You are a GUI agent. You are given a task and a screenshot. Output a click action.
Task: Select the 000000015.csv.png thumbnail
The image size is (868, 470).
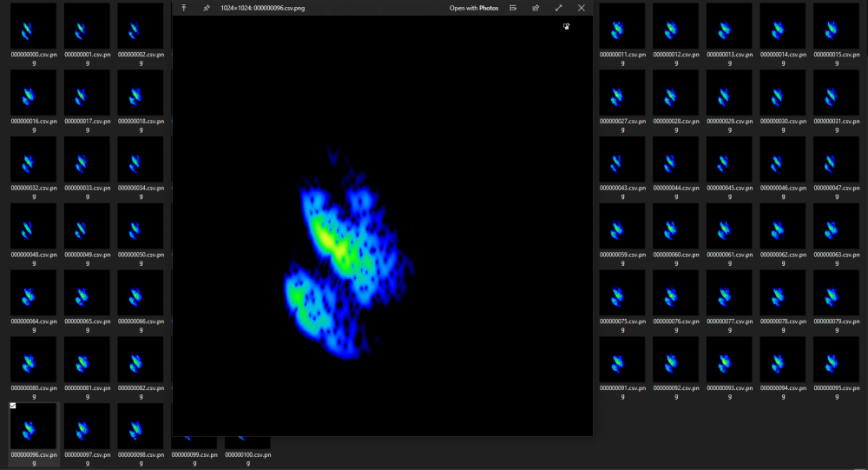(836, 26)
